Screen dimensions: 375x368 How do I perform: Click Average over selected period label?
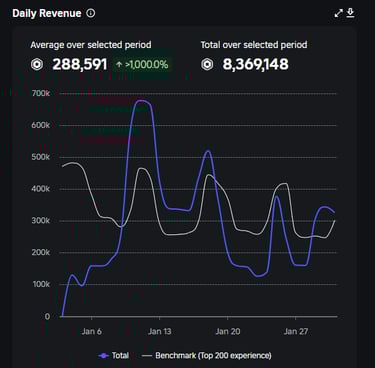pyautogui.click(x=91, y=45)
